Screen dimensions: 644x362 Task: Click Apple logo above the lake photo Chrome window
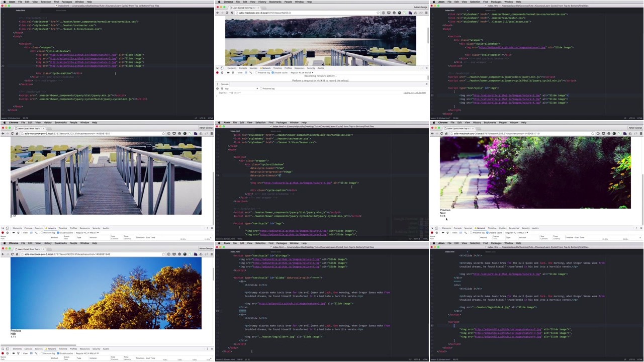pos(219,2)
